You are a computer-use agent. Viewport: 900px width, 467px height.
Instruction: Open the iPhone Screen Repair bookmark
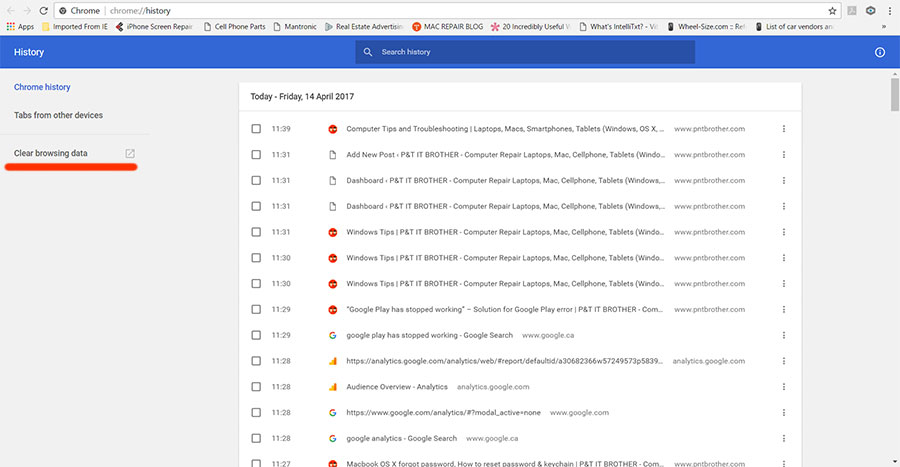[x=154, y=26]
